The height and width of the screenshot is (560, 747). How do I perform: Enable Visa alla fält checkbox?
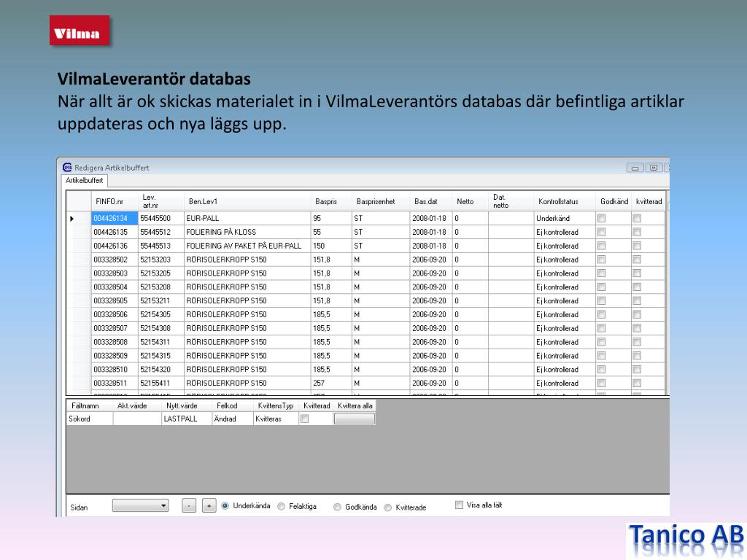point(460,505)
